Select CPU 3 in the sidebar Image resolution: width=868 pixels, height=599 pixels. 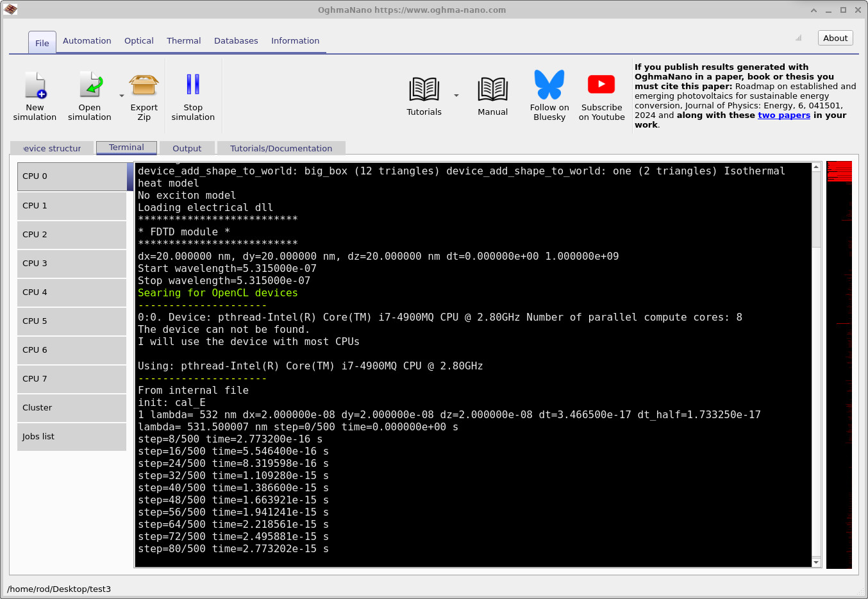pyautogui.click(x=71, y=263)
